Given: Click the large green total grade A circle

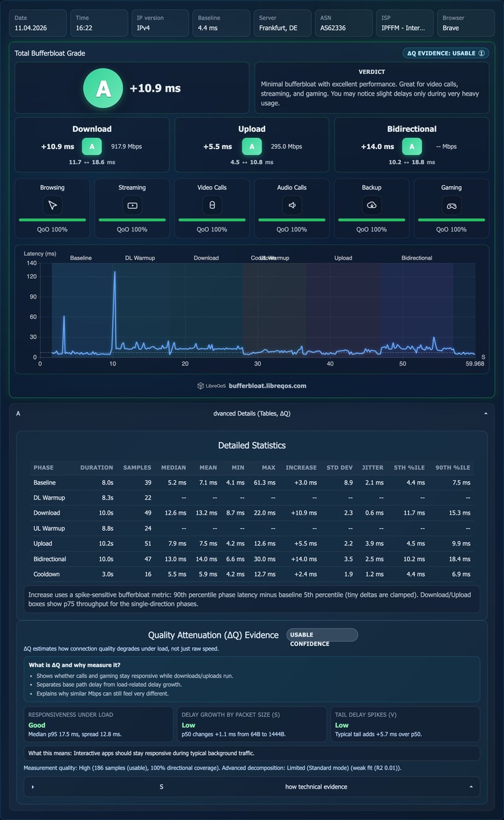Looking at the screenshot, I should coord(103,88).
